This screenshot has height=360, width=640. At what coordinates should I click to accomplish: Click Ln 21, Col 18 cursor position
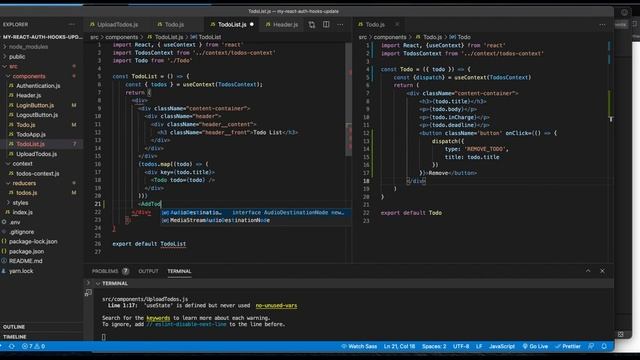tap(399, 346)
